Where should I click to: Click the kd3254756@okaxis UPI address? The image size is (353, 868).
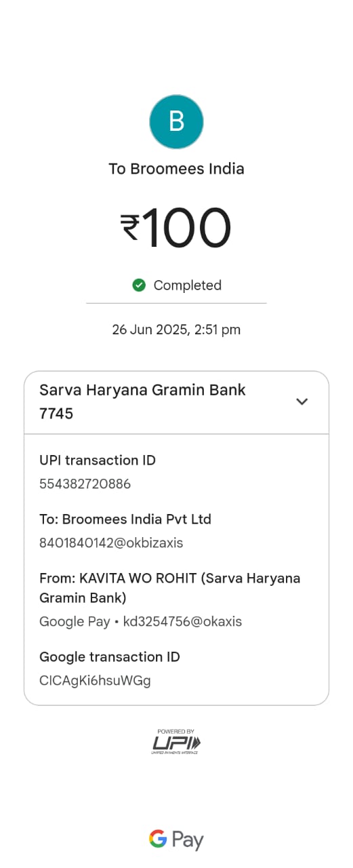[182, 622]
